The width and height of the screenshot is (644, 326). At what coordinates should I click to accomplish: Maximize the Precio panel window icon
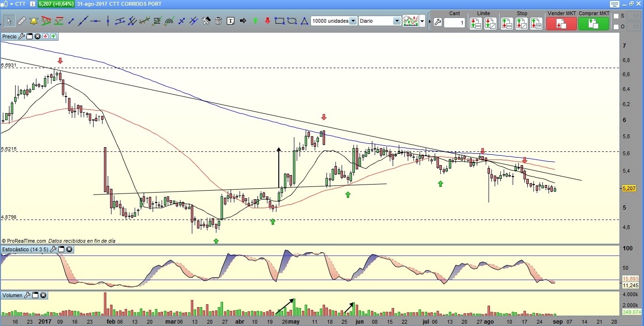[x=29, y=36]
